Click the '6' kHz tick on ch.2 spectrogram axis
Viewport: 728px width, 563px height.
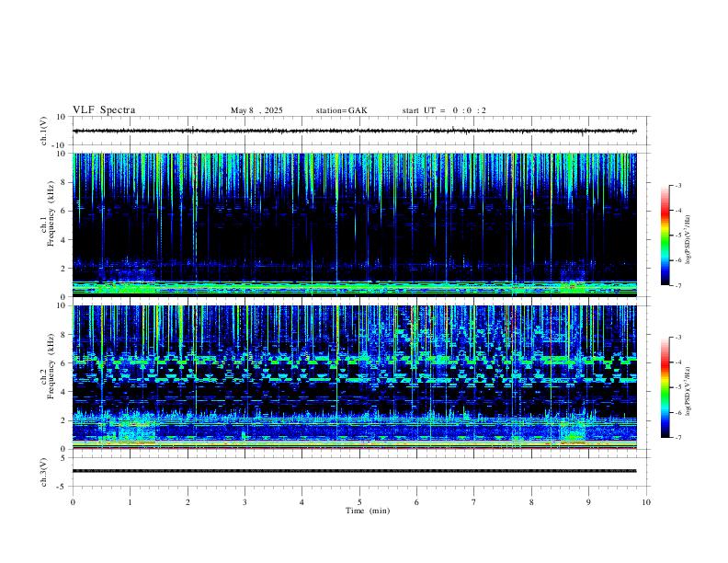point(64,363)
